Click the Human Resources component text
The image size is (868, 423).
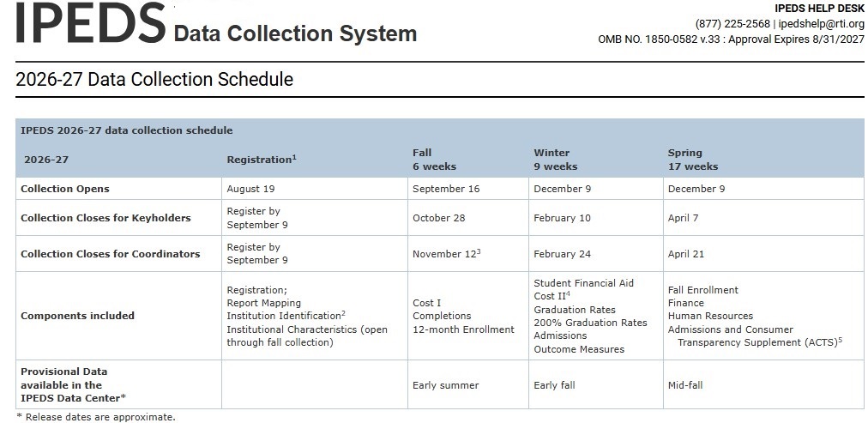[710, 316]
